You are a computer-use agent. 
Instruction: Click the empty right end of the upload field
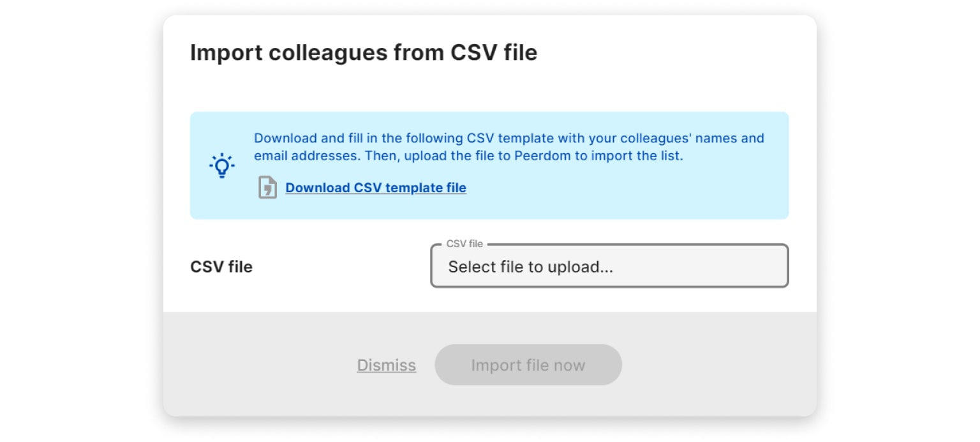pyautogui.click(x=734, y=266)
